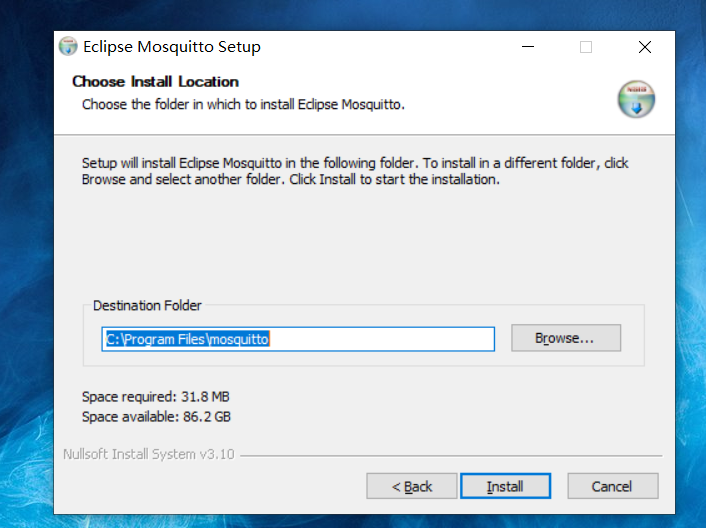Cancel the Mosquitto setup
This screenshot has height=528, width=706.
click(x=611, y=487)
